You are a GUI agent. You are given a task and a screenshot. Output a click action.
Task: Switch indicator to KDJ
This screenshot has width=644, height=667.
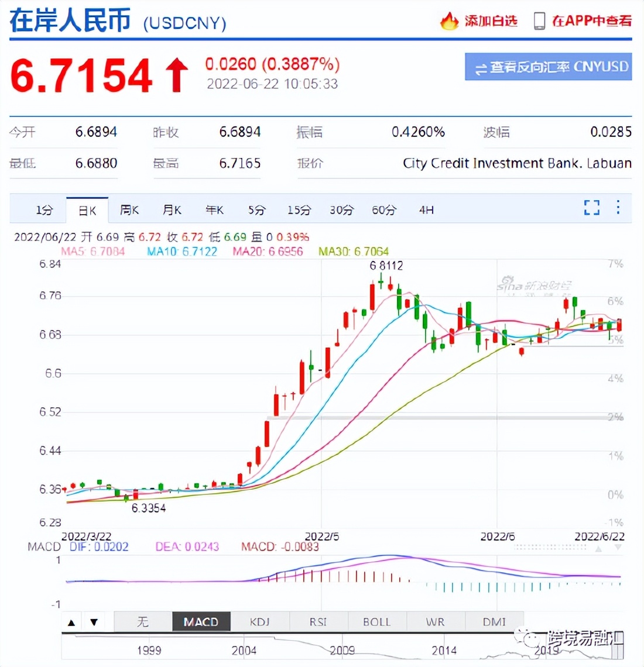(x=260, y=621)
